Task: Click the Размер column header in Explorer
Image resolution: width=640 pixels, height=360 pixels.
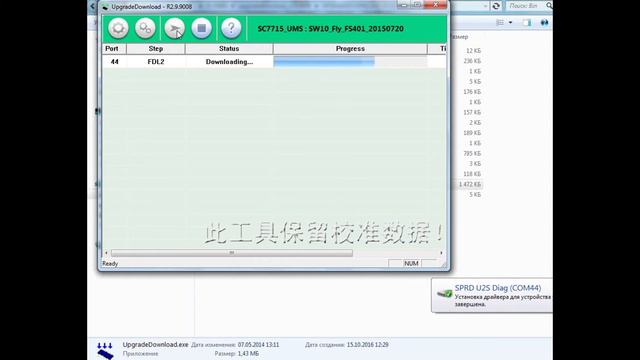Action: pos(460,37)
